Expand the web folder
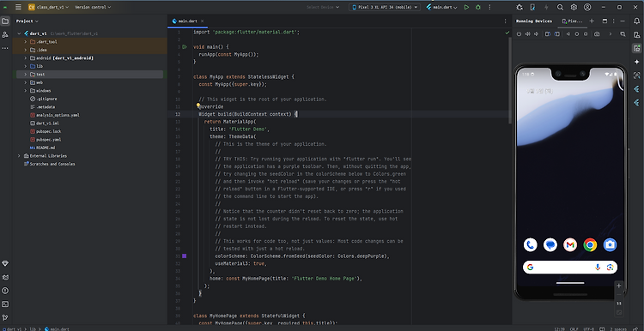Screen dimensions: 644x331 [x=26, y=82]
